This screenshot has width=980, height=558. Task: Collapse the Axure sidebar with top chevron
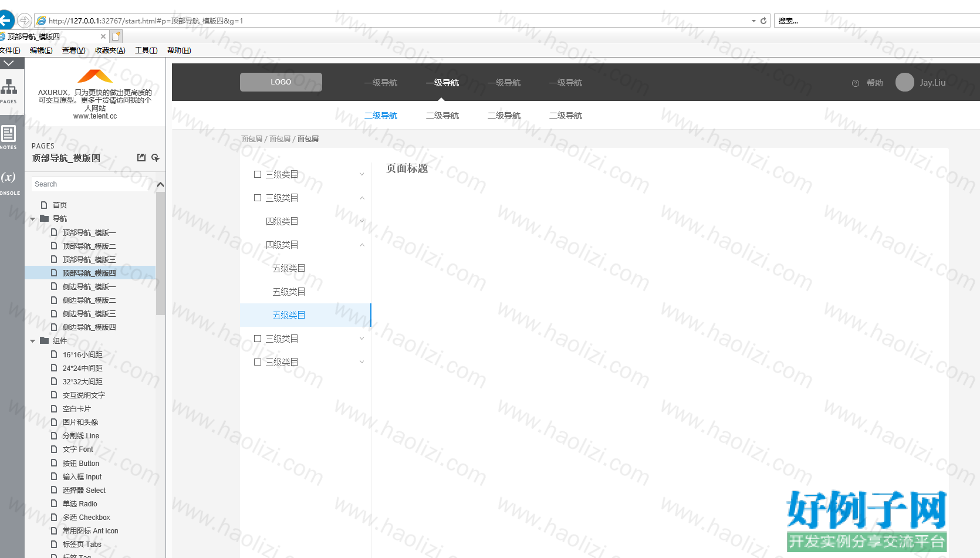click(x=9, y=63)
